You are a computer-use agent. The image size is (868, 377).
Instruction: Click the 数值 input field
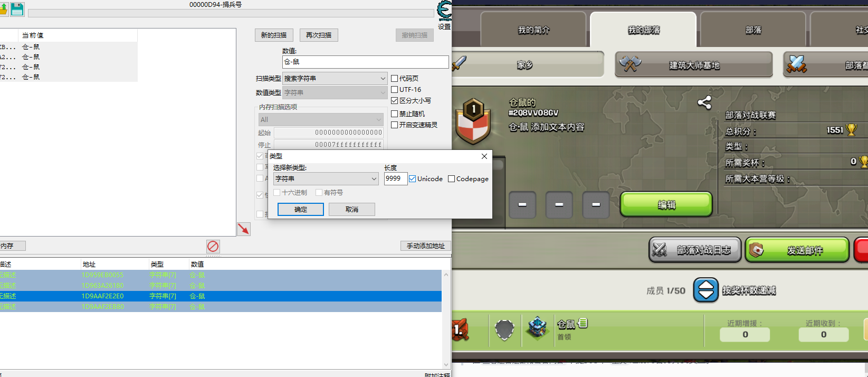tap(366, 62)
